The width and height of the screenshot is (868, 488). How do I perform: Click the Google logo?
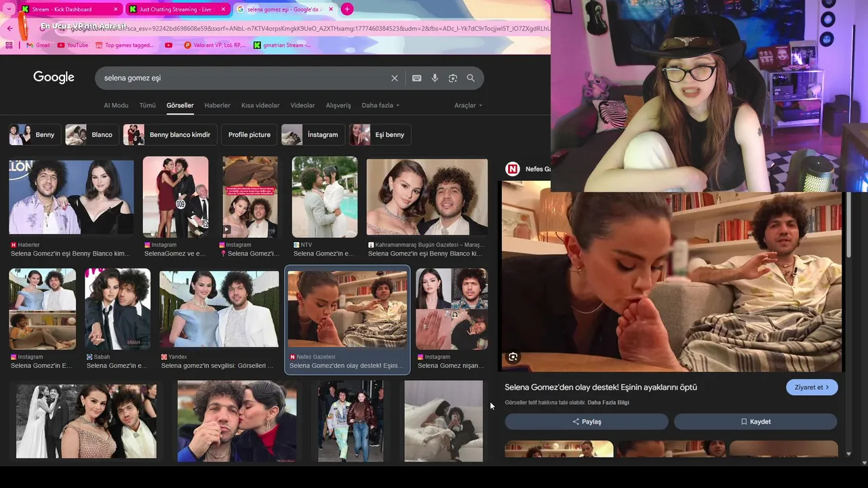click(54, 77)
